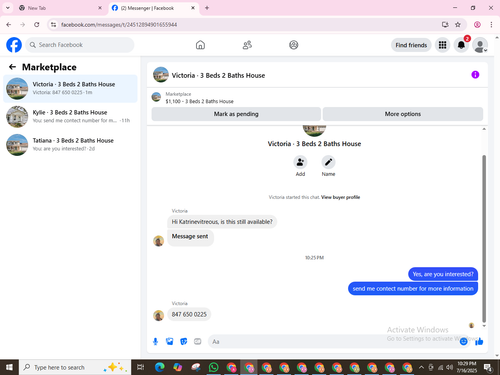This screenshot has height=375, width=500.
Task: Open the Facebook logo home link
Action: point(14,45)
